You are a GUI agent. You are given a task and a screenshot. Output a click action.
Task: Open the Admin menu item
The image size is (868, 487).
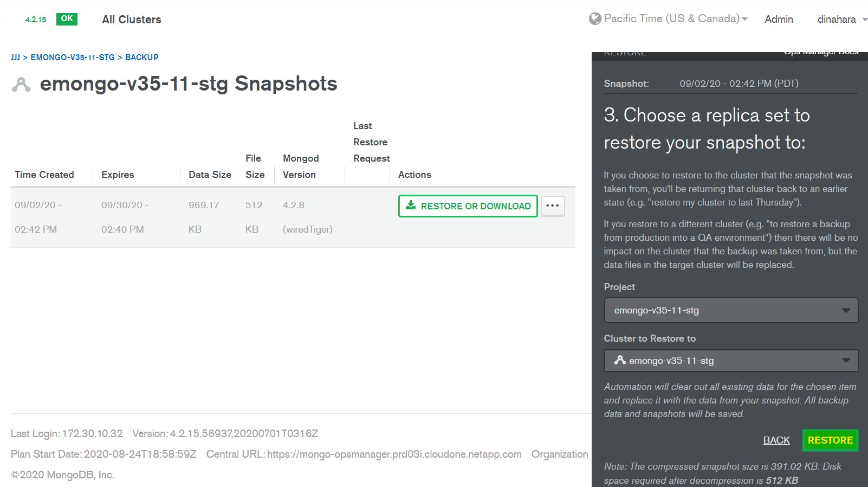pos(779,20)
